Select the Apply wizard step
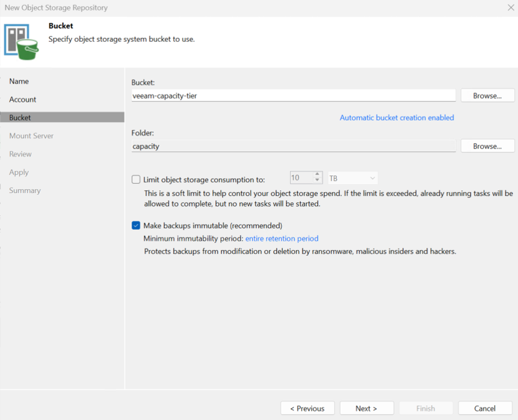The width and height of the screenshot is (518, 420). coord(19,172)
